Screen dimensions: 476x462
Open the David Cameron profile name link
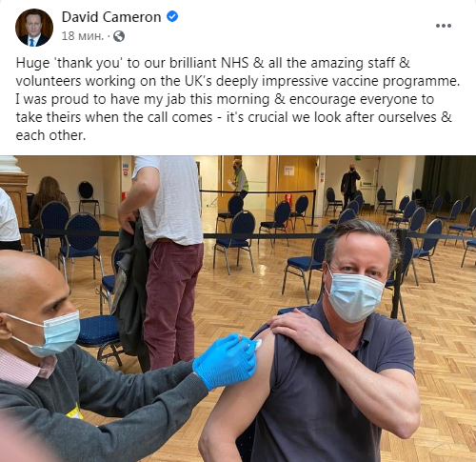click(111, 17)
